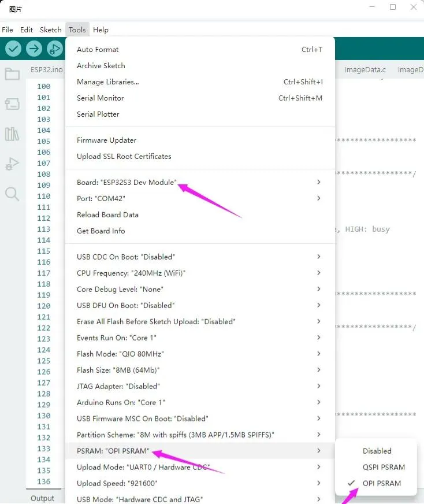Open the Search magnifier sidebar icon
This screenshot has height=504, width=424.
[12, 194]
